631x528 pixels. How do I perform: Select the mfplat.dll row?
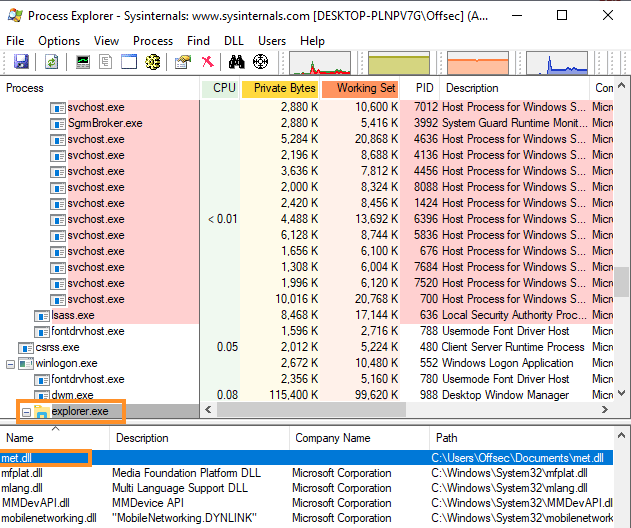(x=306, y=473)
